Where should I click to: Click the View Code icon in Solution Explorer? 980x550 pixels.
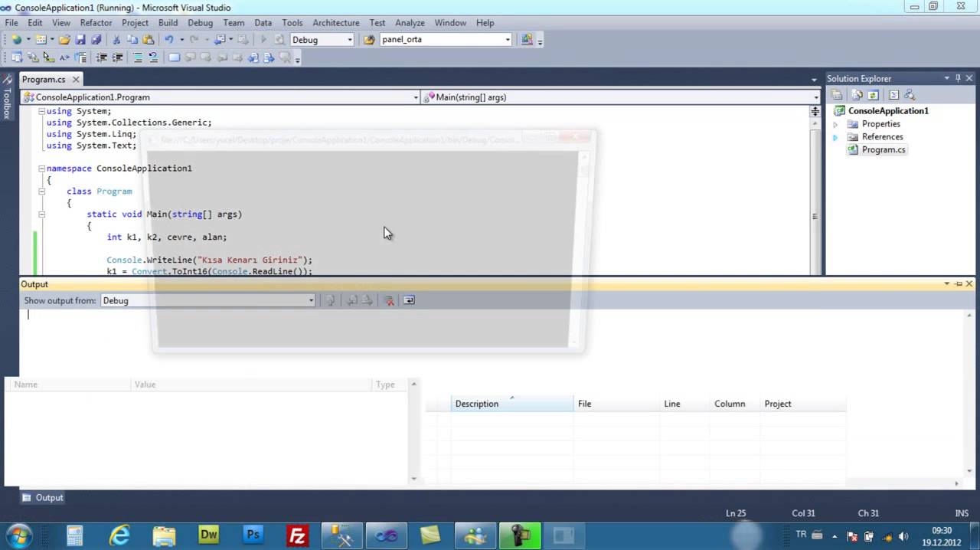pyautogui.click(x=893, y=95)
